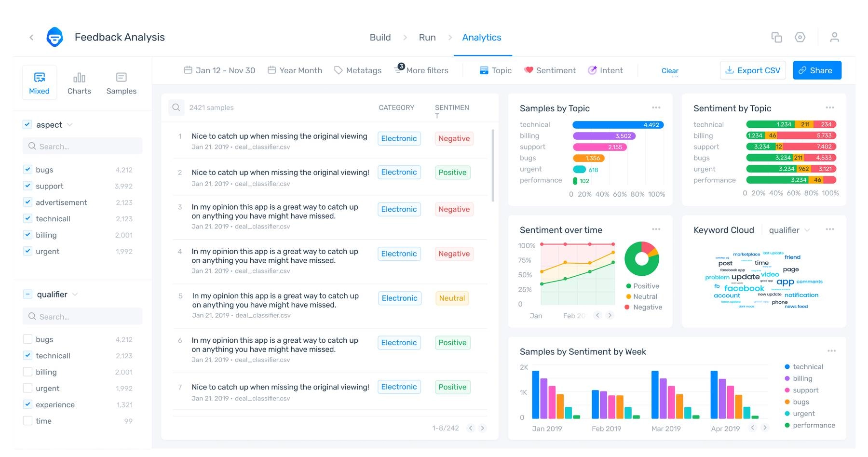Switch to the Charts view tab
Viewport: 868px width, 457px height.
click(x=79, y=83)
